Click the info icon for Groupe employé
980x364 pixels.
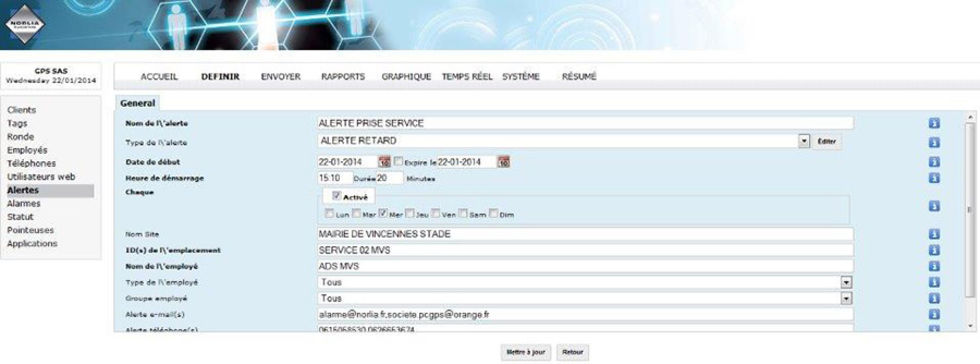click(934, 299)
